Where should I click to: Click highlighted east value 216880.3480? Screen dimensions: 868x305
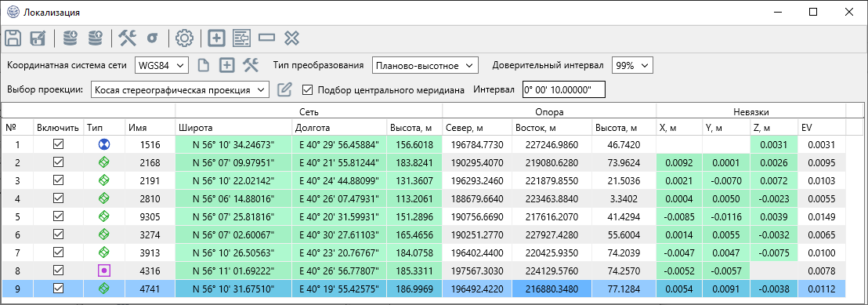pos(552,289)
